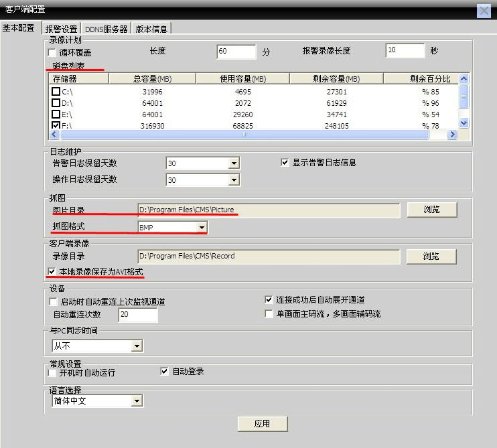The height and width of the screenshot is (448, 497).
Task: Click 浏览 button for 录像目录
Action: (x=431, y=256)
